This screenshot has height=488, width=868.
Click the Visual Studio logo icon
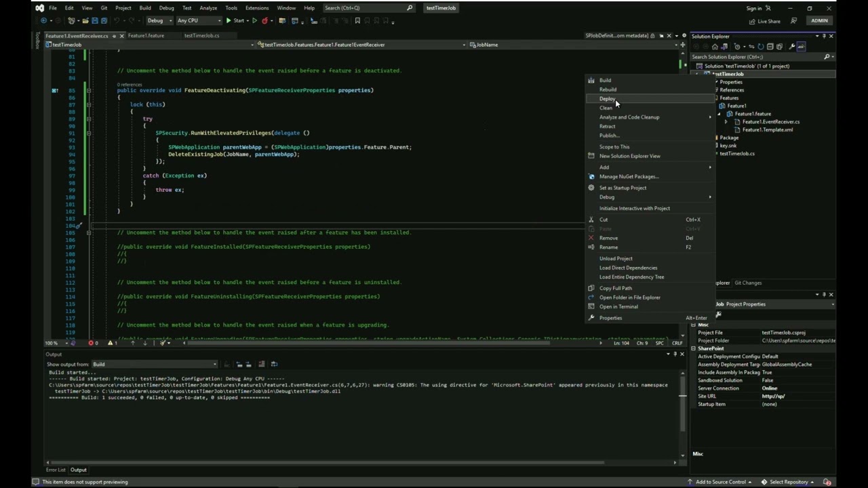click(x=39, y=8)
